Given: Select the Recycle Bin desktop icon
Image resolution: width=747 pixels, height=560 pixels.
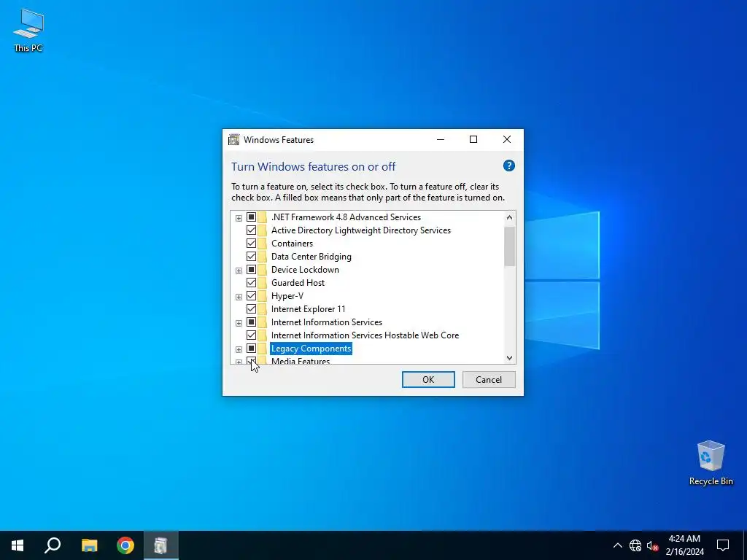Looking at the screenshot, I should (711, 463).
